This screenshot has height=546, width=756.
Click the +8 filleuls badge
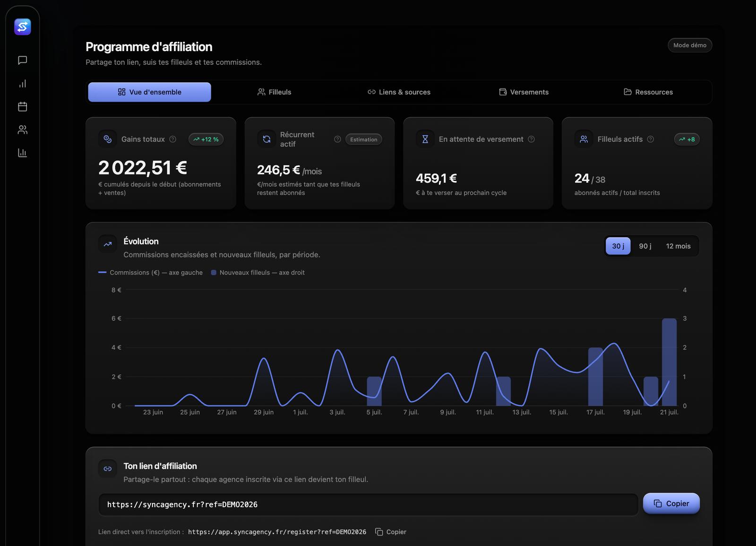pos(687,139)
